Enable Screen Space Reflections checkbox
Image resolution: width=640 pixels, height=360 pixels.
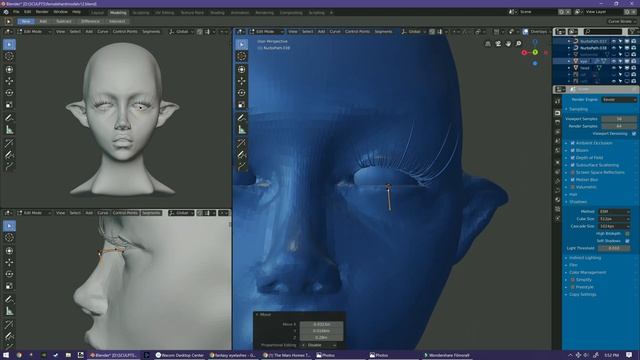(573, 173)
